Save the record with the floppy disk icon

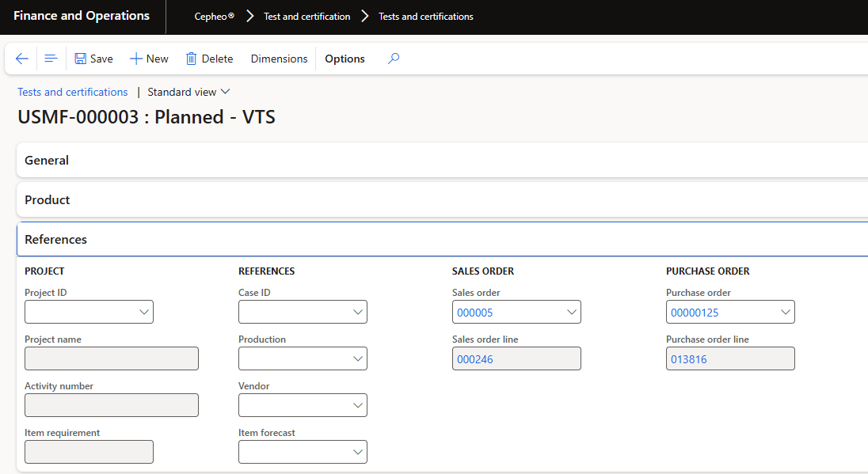pos(80,59)
